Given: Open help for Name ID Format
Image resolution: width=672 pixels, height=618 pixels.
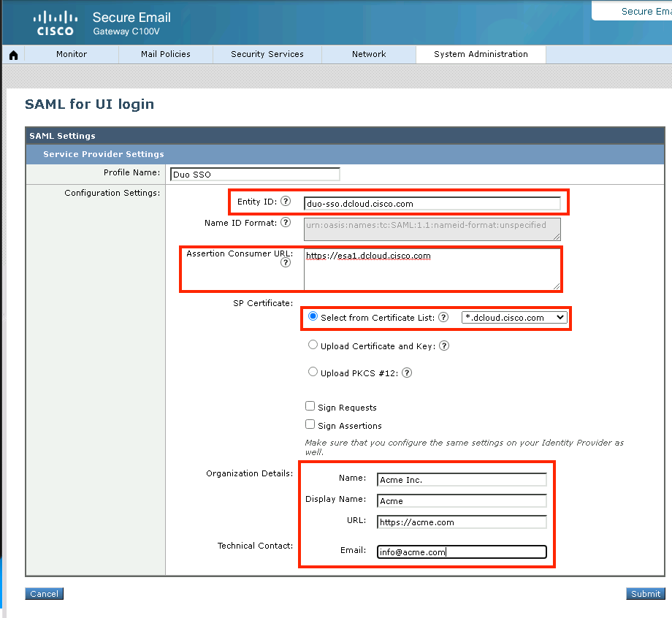Looking at the screenshot, I should [x=285, y=223].
